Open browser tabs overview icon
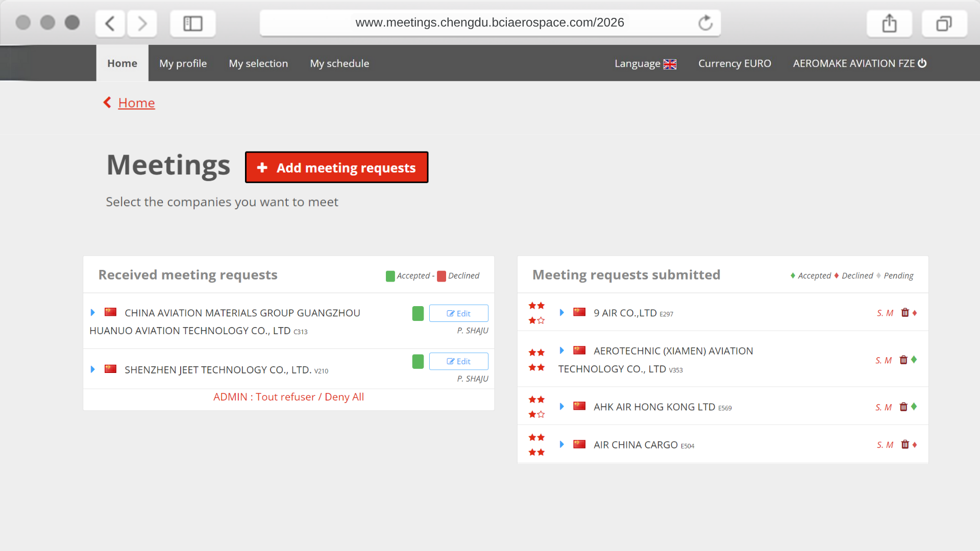Viewport: 980px width, 551px height. 944,23
